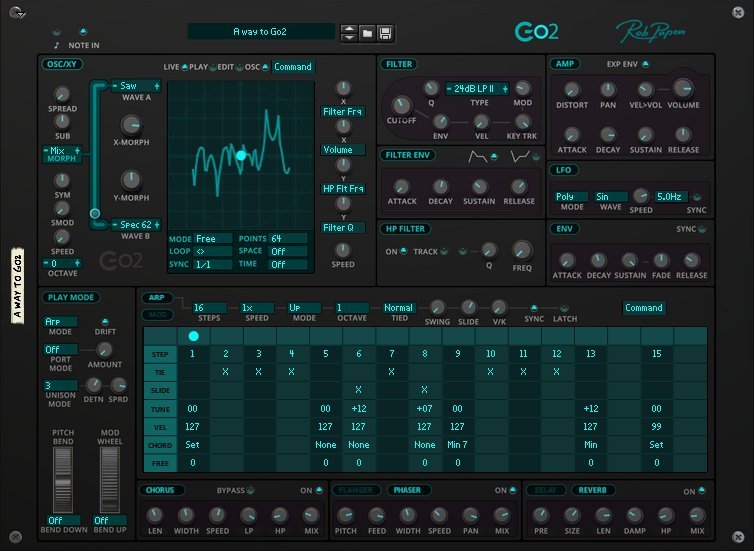This screenshot has height=551, width=754.
Task: Save preset with the floppy disk icon
Action: pyautogui.click(x=385, y=34)
